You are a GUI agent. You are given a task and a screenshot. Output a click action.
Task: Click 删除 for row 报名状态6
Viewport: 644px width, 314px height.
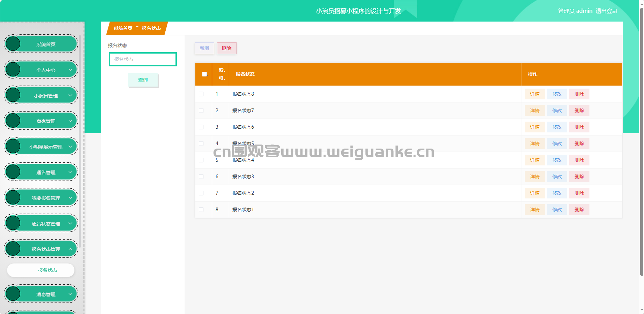(x=579, y=127)
